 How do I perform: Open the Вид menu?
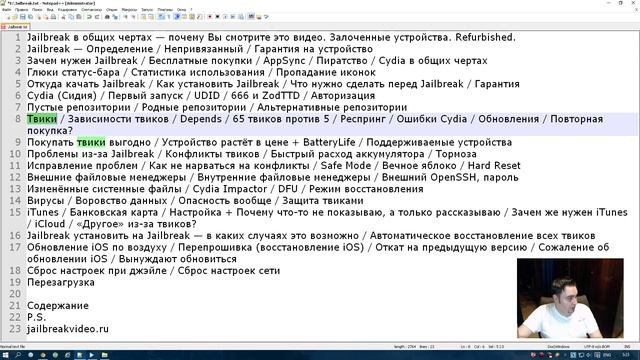(50, 9)
